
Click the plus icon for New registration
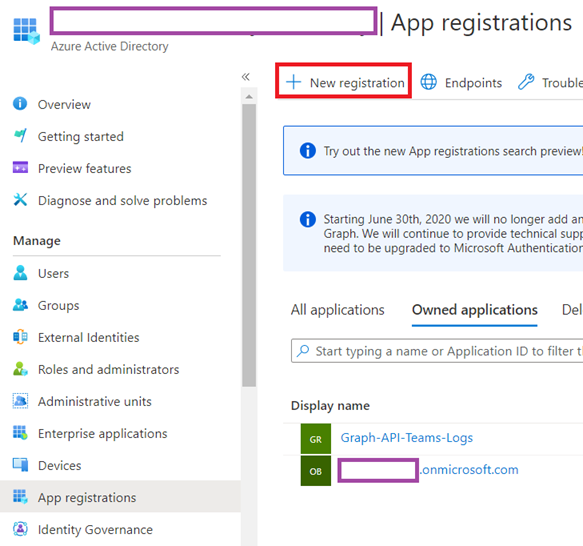293,82
